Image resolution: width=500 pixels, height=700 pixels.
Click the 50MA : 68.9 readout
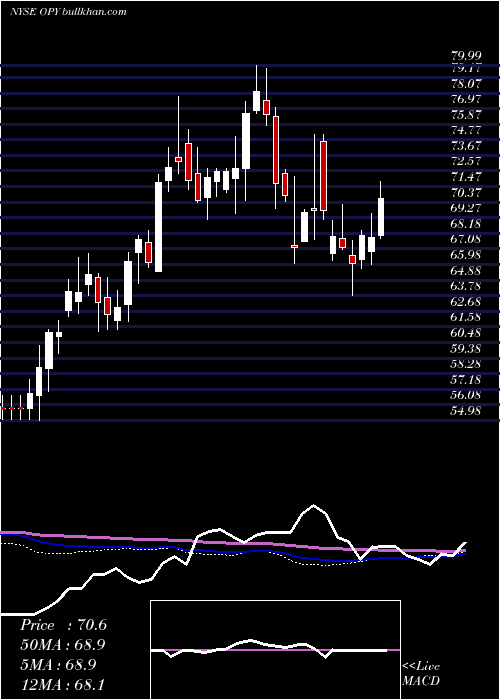tap(63, 645)
